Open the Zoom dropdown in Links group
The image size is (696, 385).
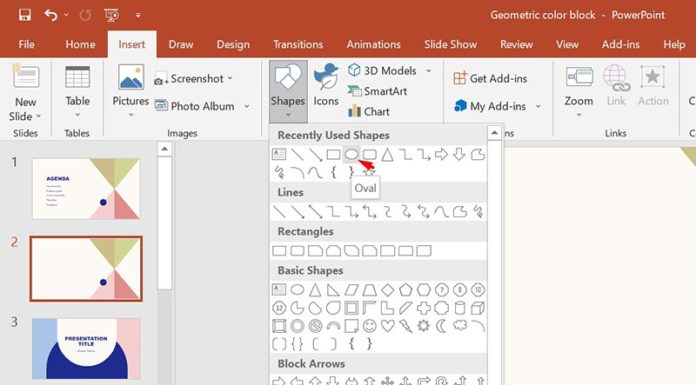578,92
